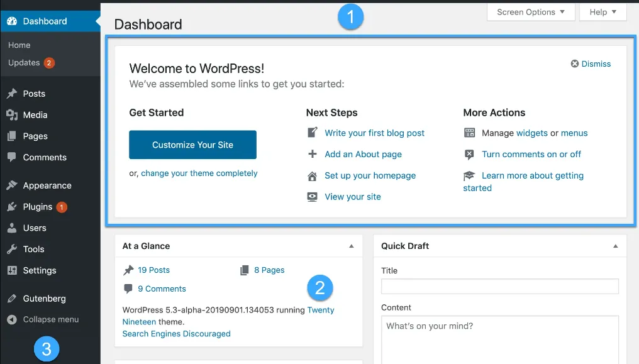Click the Dashboard gauge icon in sidebar

(12, 21)
